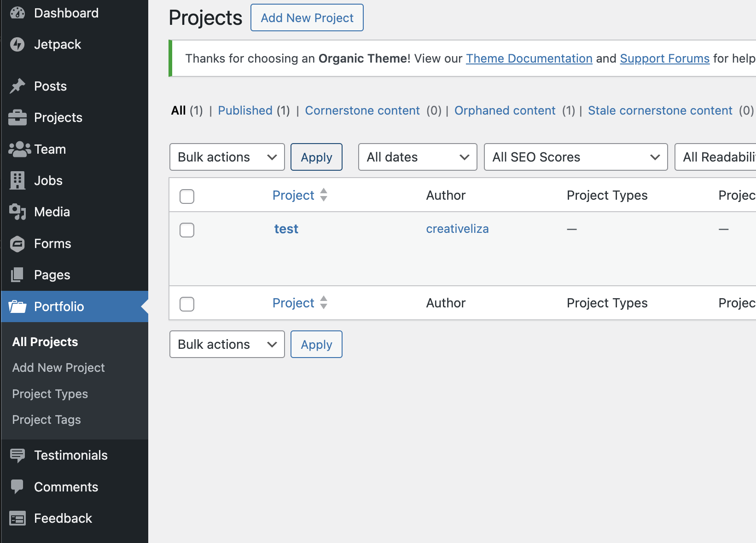Open the Support Forums link
The width and height of the screenshot is (756, 543).
tap(665, 58)
